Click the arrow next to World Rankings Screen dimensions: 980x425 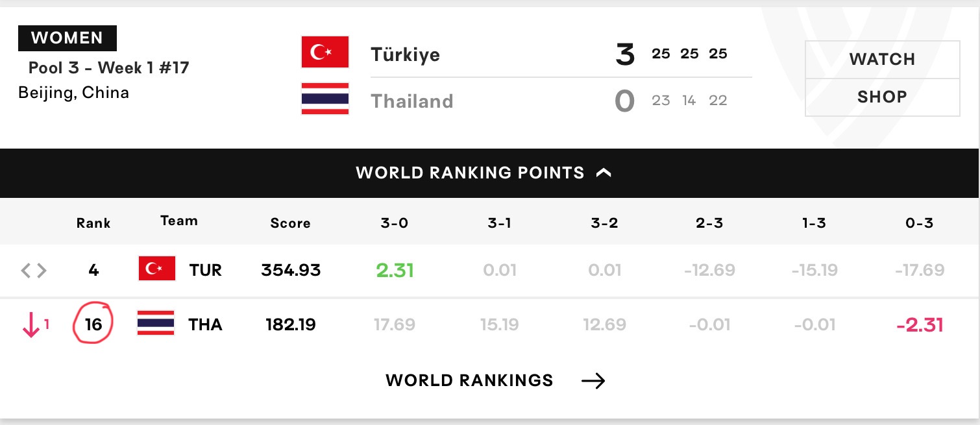point(593,381)
